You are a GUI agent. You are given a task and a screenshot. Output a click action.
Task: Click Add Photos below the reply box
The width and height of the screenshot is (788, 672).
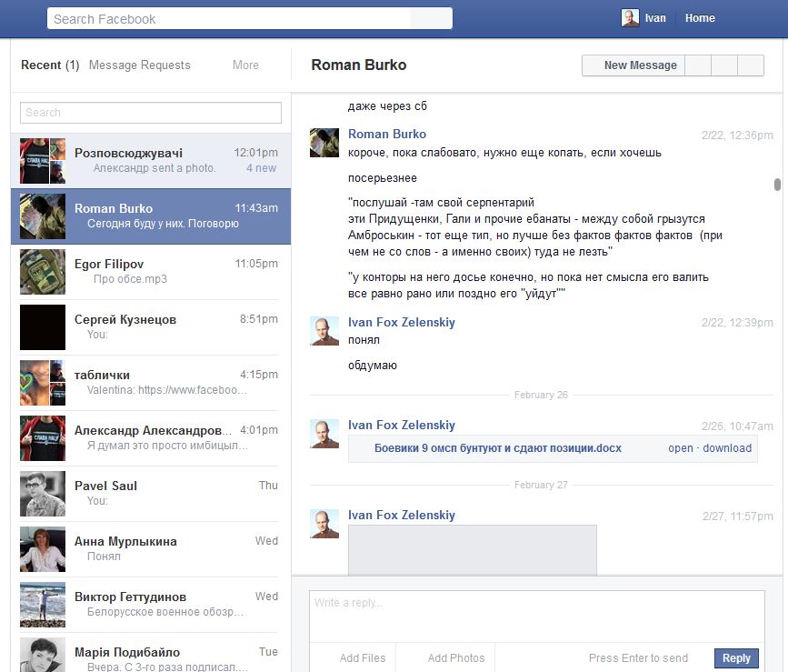tap(456, 658)
